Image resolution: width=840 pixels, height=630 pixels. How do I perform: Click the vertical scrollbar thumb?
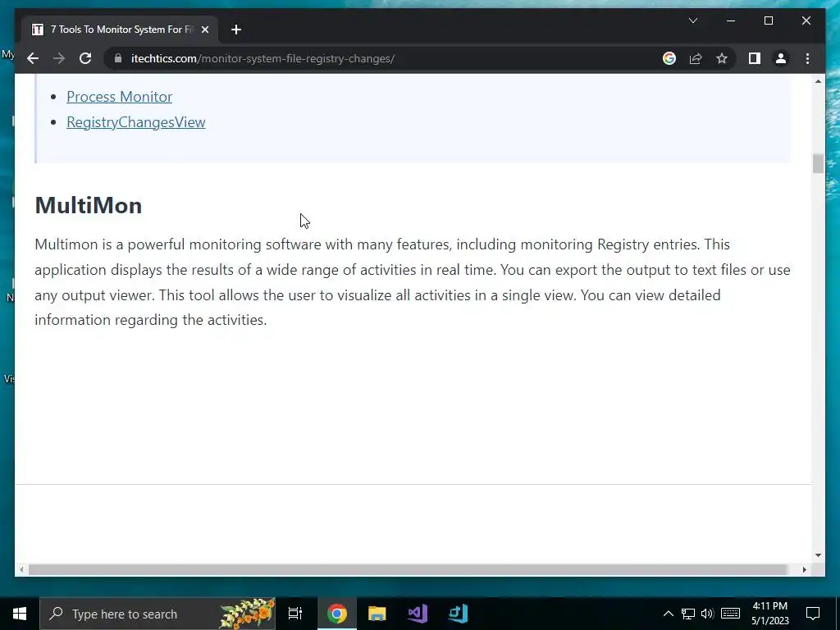pos(818,163)
